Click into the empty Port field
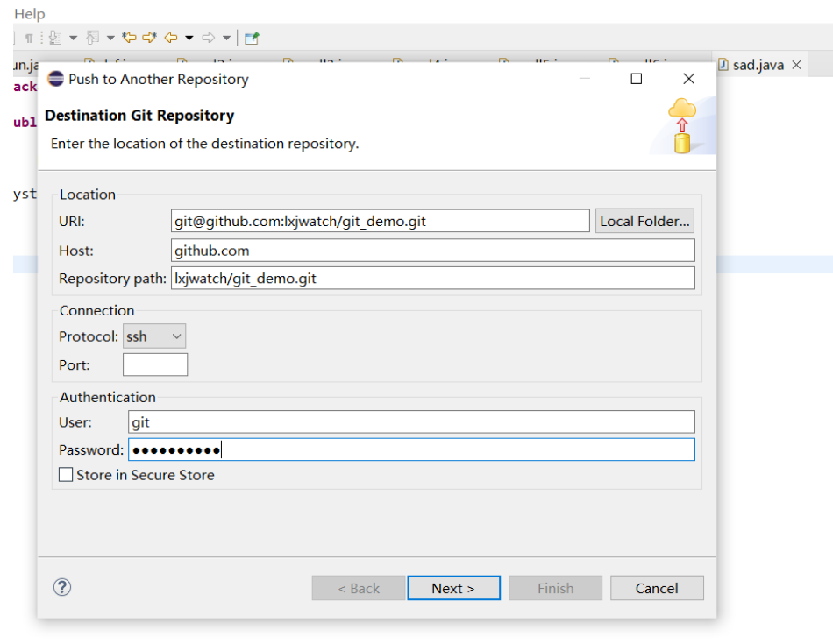The width and height of the screenshot is (833, 644). coord(155,364)
